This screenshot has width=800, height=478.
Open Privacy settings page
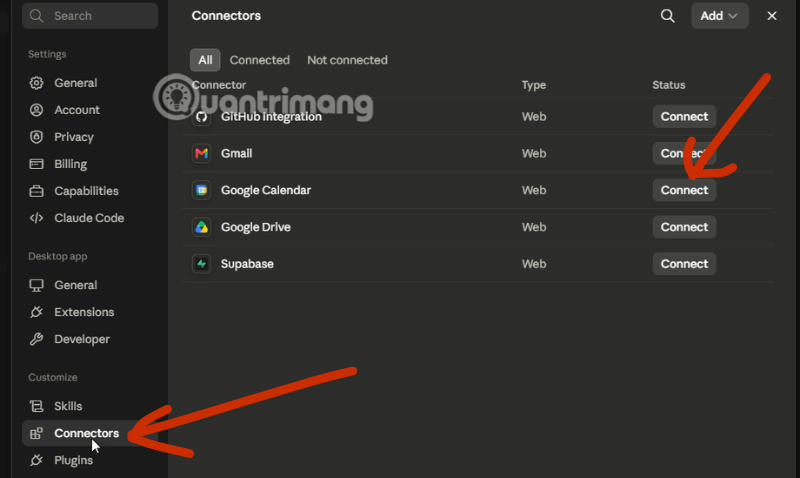coord(90,137)
